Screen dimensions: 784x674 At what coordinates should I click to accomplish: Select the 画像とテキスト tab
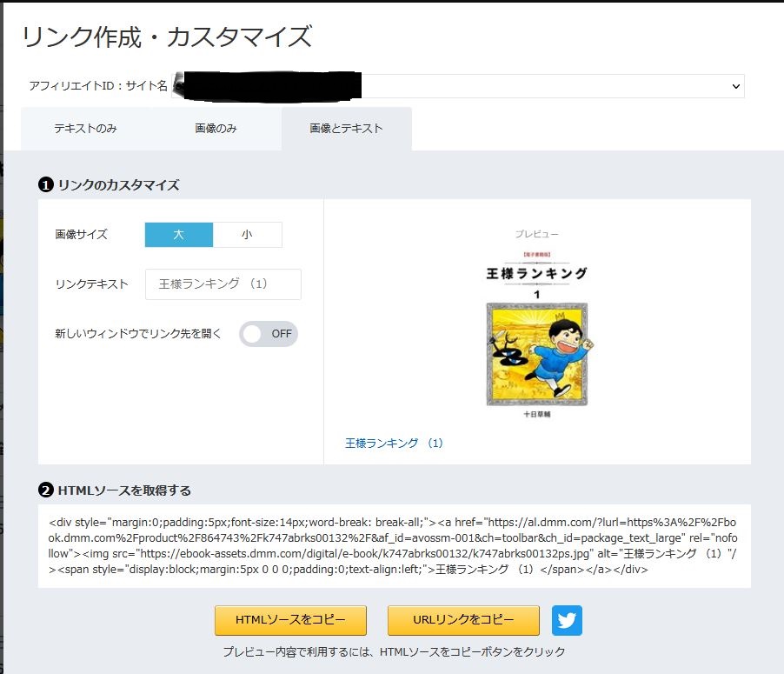click(346, 129)
